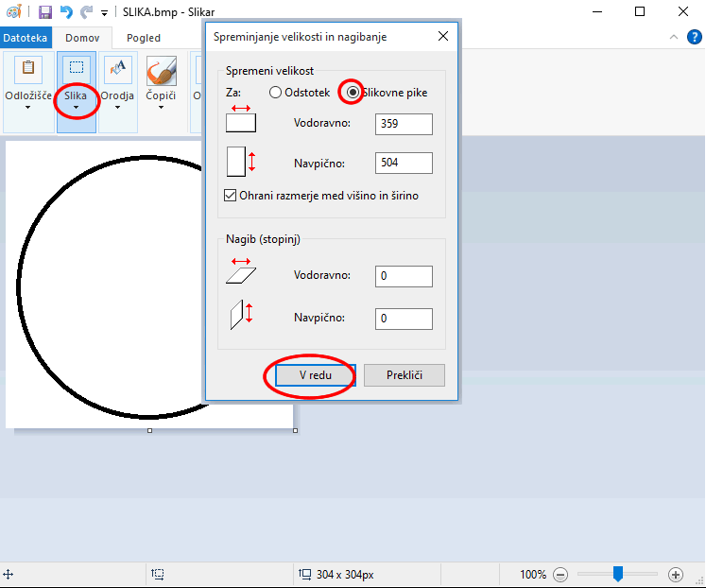Click the Redo arrow icon

[86, 12]
